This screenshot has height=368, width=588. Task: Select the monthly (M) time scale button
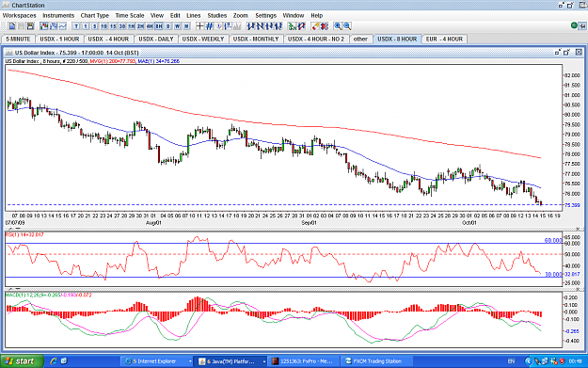(x=186, y=26)
